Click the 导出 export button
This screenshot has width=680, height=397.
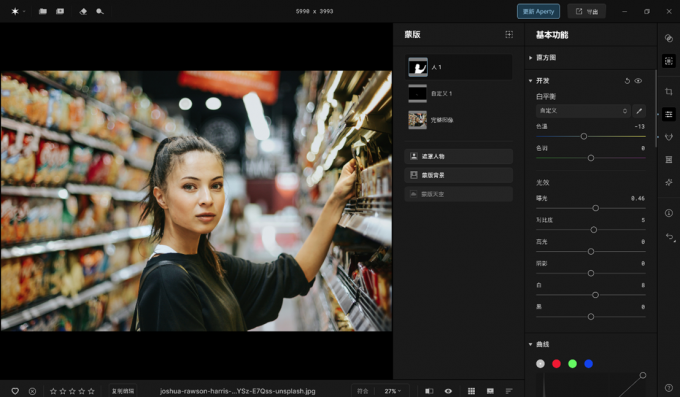pos(587,11)
